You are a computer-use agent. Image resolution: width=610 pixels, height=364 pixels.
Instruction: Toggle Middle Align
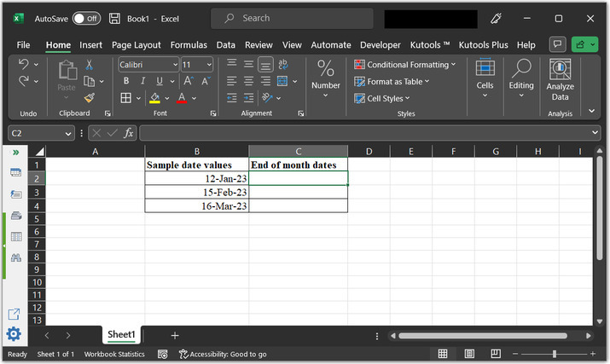(x=248, y=64)
